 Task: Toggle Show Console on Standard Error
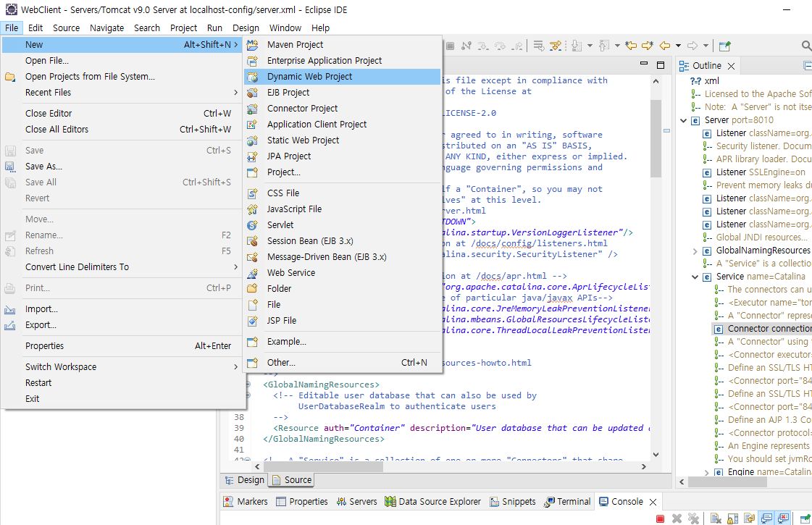pos(784,518)
